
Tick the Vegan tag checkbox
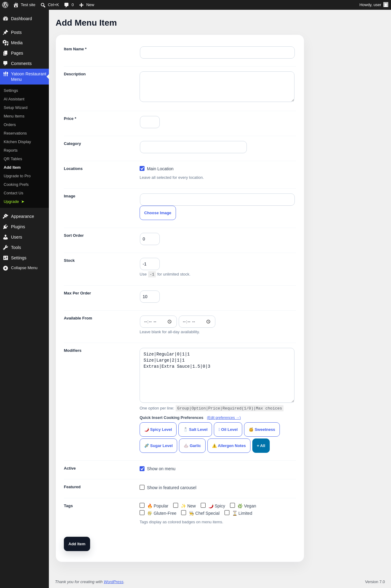click(232, 505)
